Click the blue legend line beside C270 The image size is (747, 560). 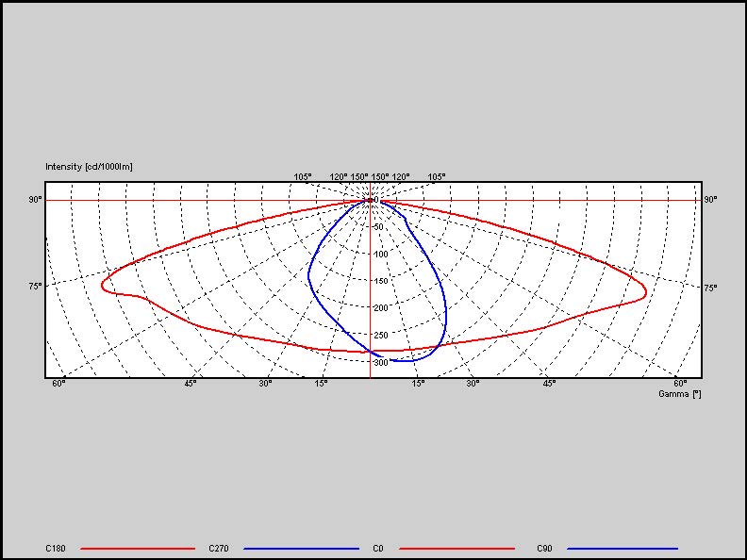301,549
